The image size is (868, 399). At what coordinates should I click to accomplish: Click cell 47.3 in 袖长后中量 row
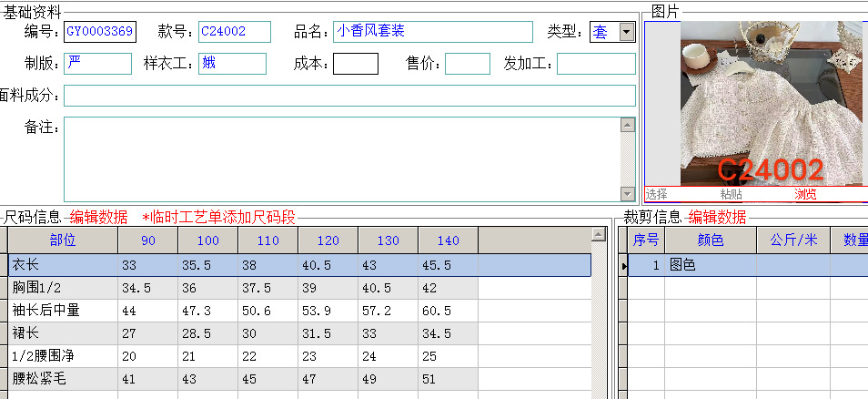pyautogui.click(x=208, y=311)
